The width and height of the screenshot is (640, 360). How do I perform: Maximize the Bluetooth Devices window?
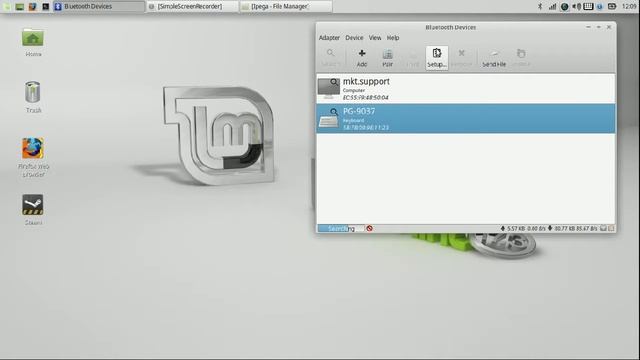[x=599, y=27]
